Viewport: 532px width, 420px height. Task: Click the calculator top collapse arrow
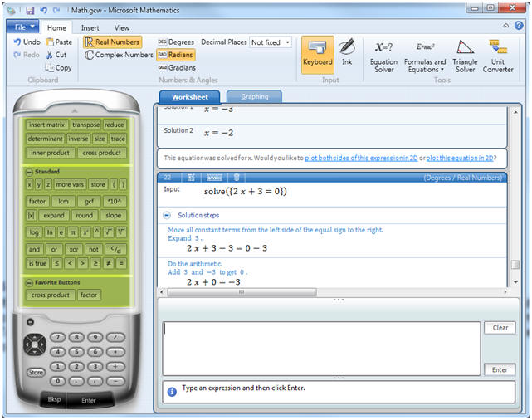pyautogui.click(x=75, y=111)
